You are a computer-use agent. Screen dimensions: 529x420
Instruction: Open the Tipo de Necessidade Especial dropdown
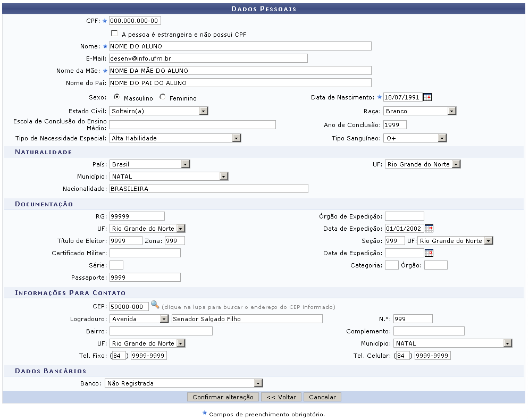click(x=175, y=138)
